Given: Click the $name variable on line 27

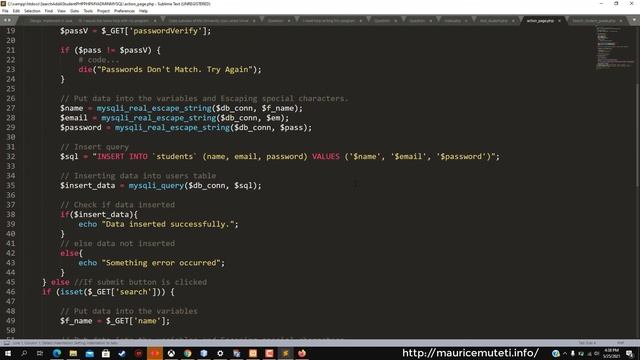Looking at the screenshot, I should [71, 108].
